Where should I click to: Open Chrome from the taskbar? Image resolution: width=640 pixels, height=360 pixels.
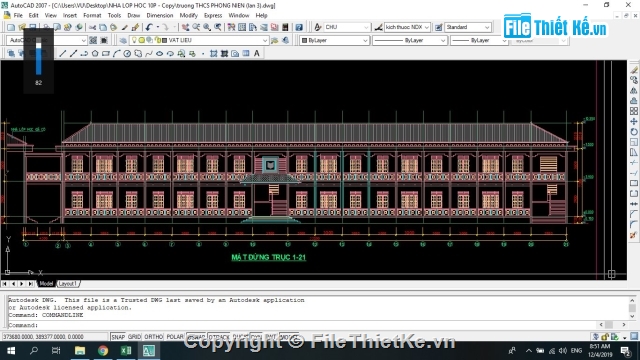103,351
